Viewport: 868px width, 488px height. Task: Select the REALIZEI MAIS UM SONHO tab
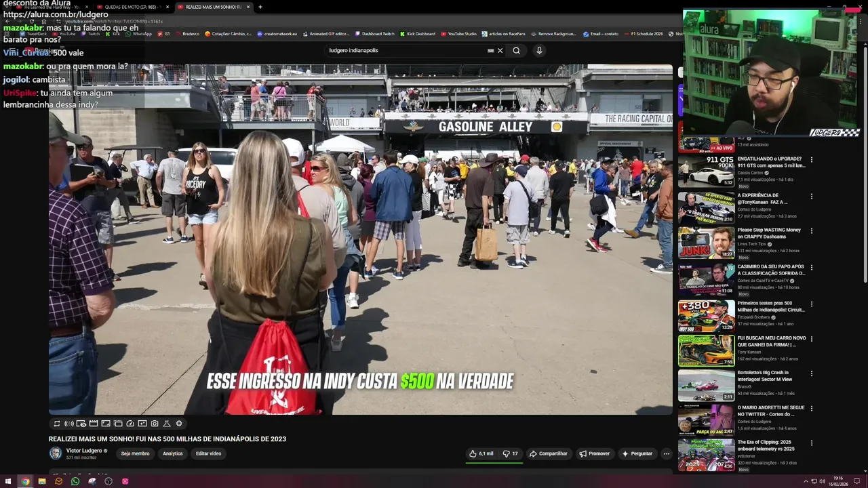pos(214,7)
